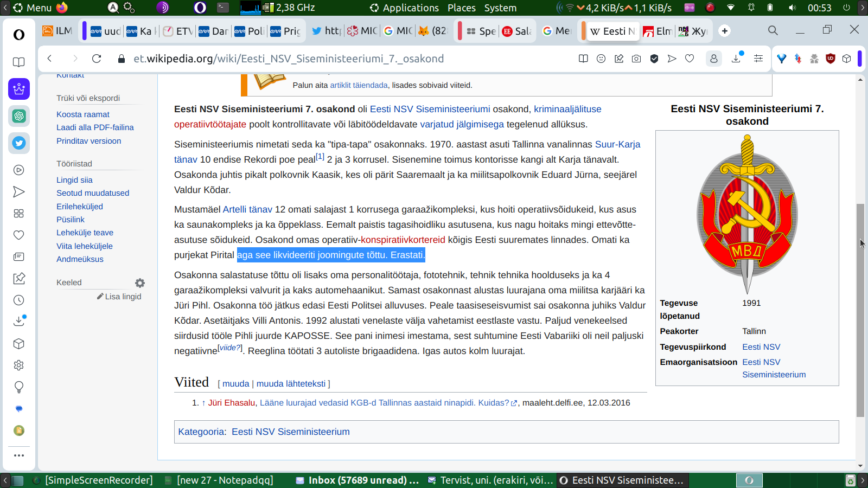Open the Opera main menu logo
Screen dimensions: 868x488
point(19,35)
